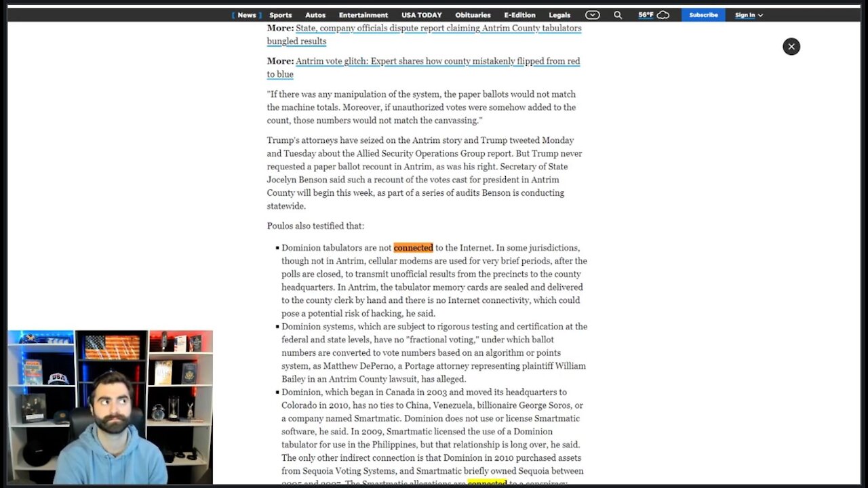Click the quote starting 'If there was any manipulation'

point(421,107)
